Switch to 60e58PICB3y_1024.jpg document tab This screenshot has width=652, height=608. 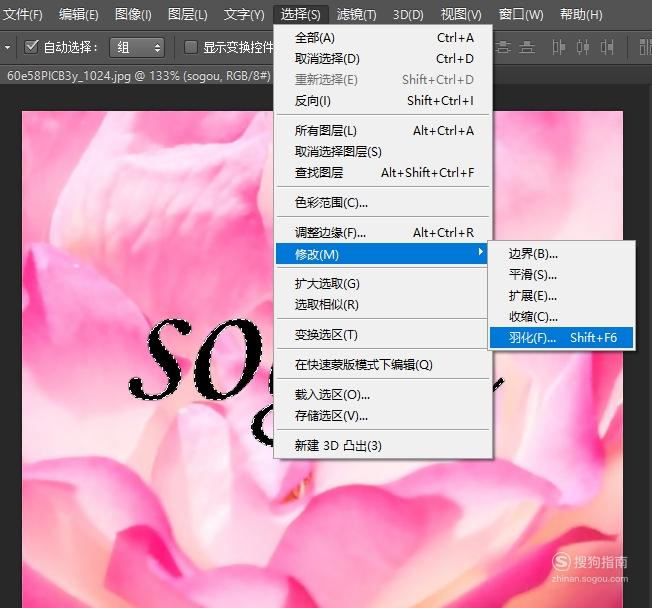pyautogui.click(x=138, y=76)
